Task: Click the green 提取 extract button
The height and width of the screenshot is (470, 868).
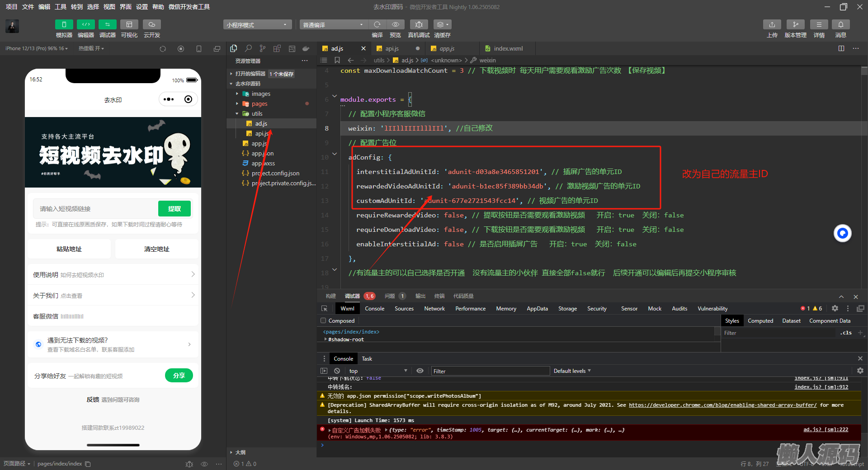Action: tap(174, 209)
